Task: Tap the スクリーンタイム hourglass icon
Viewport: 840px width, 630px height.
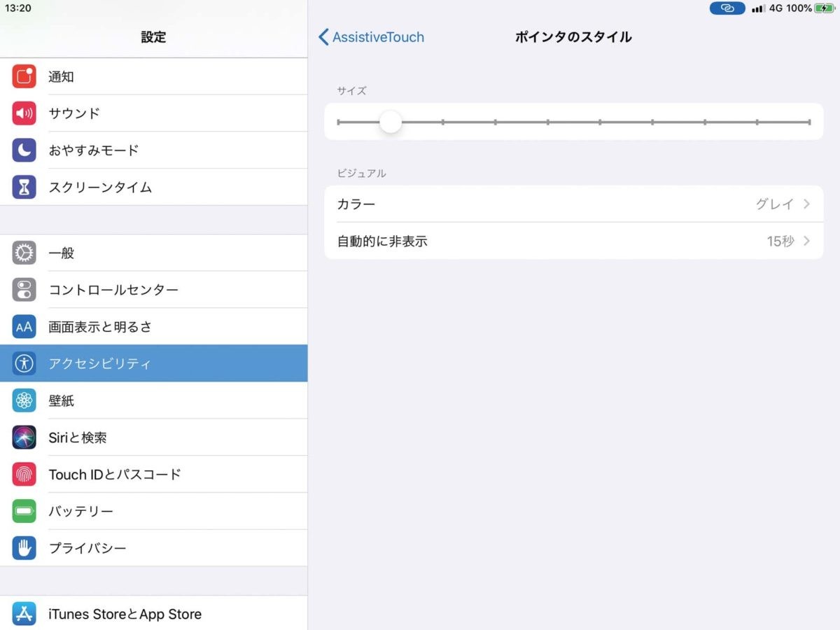Action: (x=24, y=187)
